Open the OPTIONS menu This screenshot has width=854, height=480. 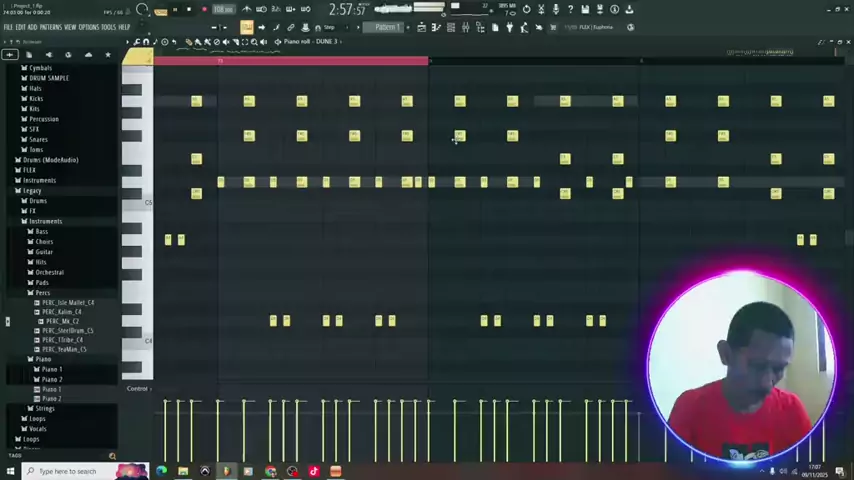88,27
